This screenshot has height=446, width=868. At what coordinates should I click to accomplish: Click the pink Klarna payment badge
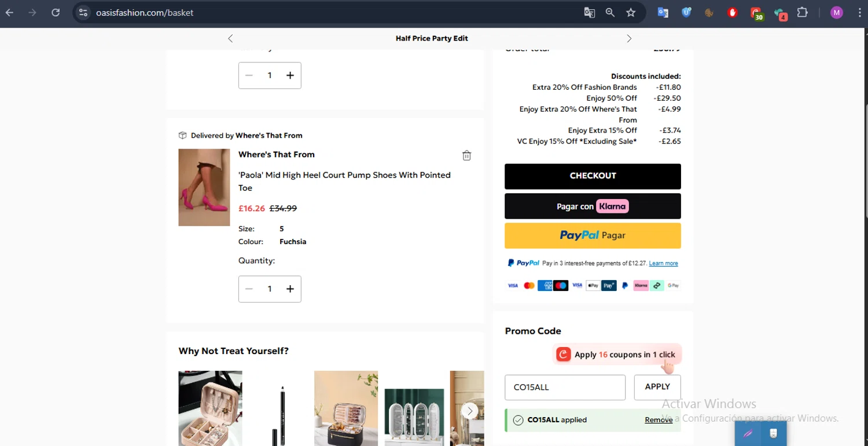click(x=641, y=285)
